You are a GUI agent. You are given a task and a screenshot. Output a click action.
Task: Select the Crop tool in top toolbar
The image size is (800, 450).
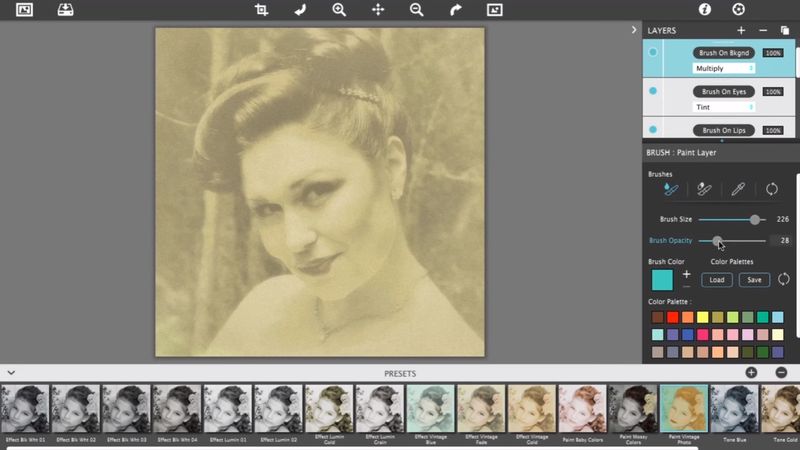coord(261,10)
